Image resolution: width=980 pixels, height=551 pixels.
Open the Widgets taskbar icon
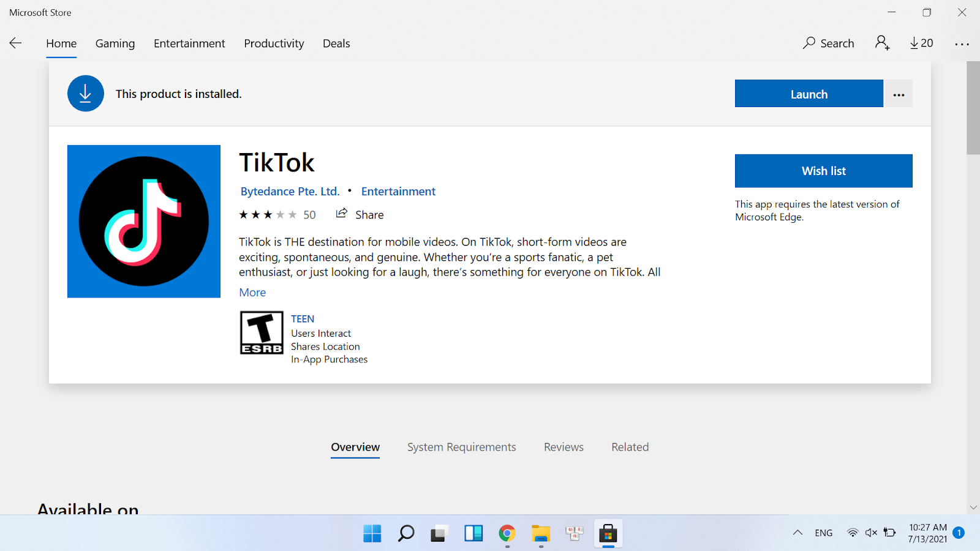(x=473, y=533)
